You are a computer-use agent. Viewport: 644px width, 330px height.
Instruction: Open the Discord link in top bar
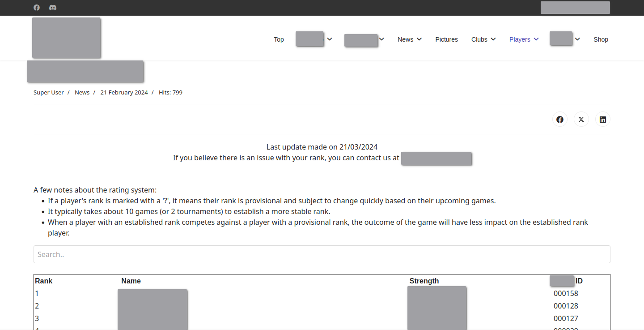tap(53, 8)
